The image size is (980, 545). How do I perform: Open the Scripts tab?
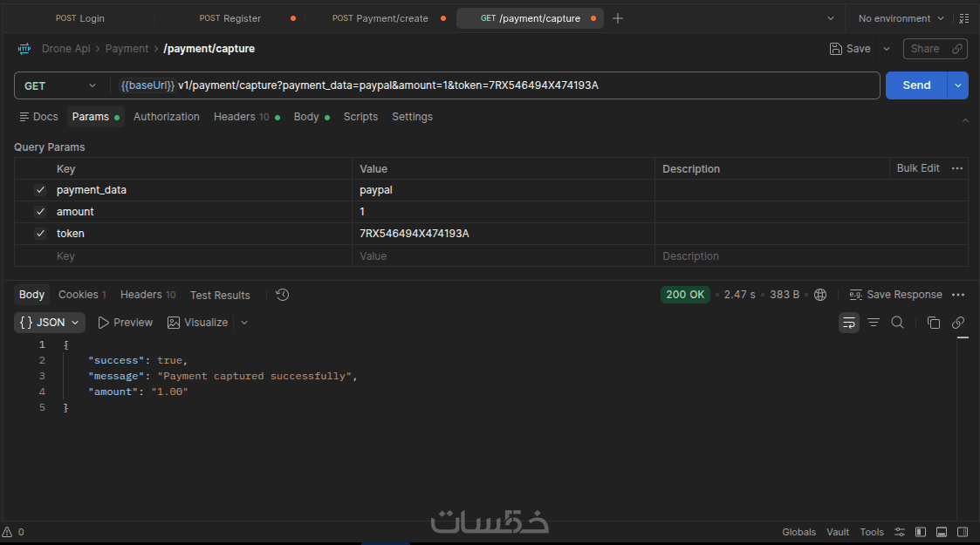(360, 117)
